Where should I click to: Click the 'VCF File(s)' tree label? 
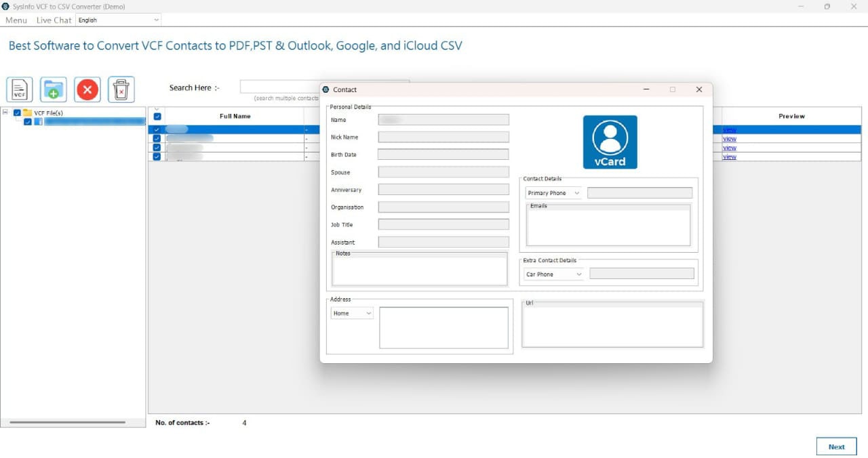(x=48, y=112)
